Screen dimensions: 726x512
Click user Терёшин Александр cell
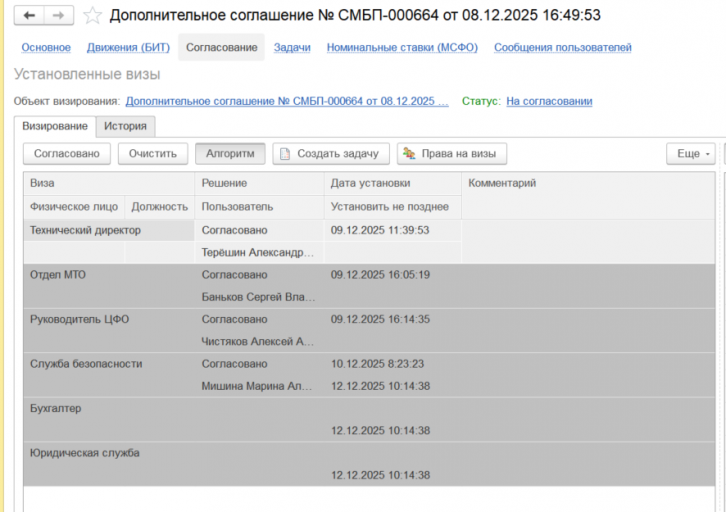click(257, 253)
